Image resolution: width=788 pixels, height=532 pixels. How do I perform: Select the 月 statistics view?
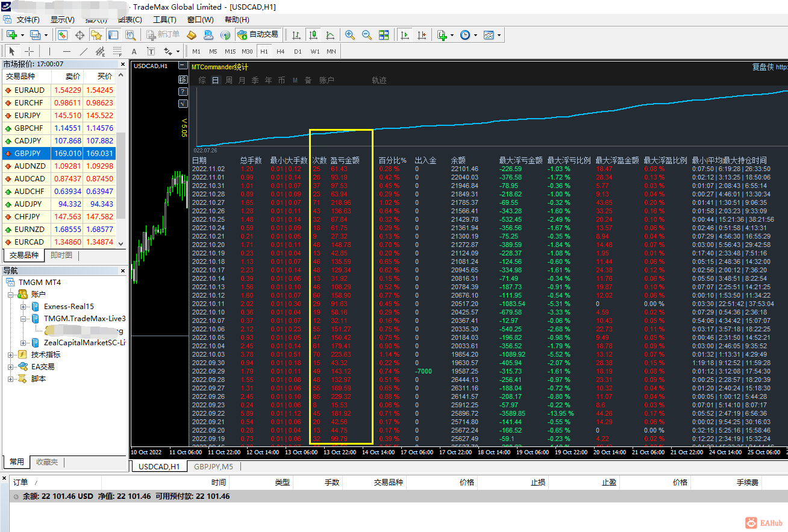242,80
